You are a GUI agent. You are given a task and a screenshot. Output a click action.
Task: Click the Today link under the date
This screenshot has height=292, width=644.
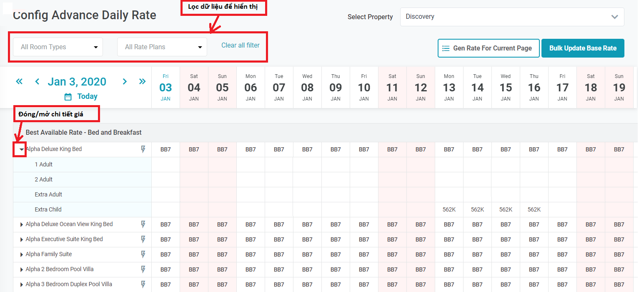tap(87, 97)
